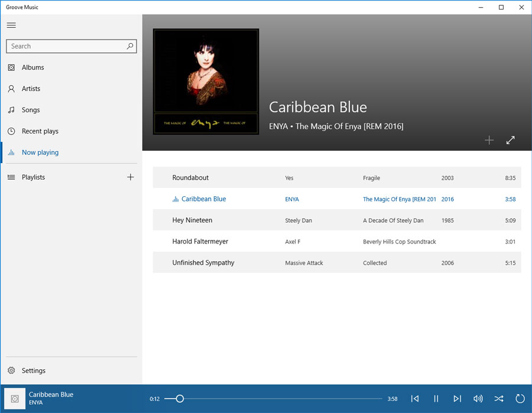Select the Roundabout song row
This screenshot has width=532, height=413.
(x=337, y=177)
